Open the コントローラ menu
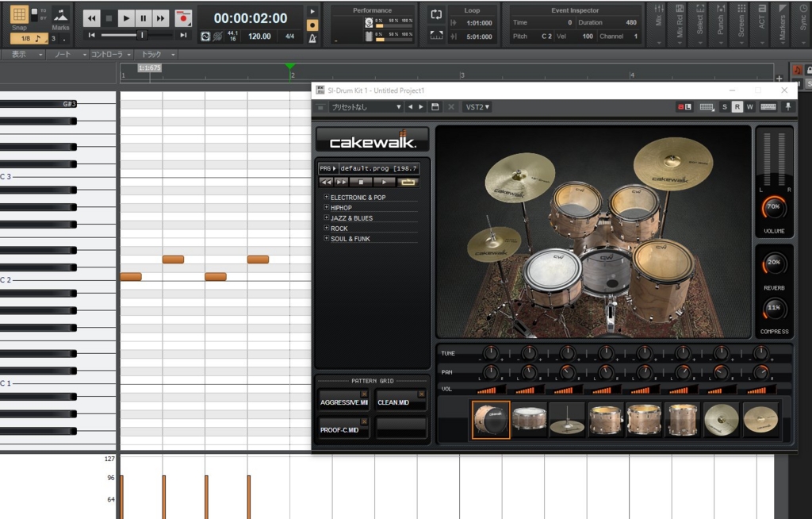The width and height of the screenshot is (812, 519). tap(111, 55)
